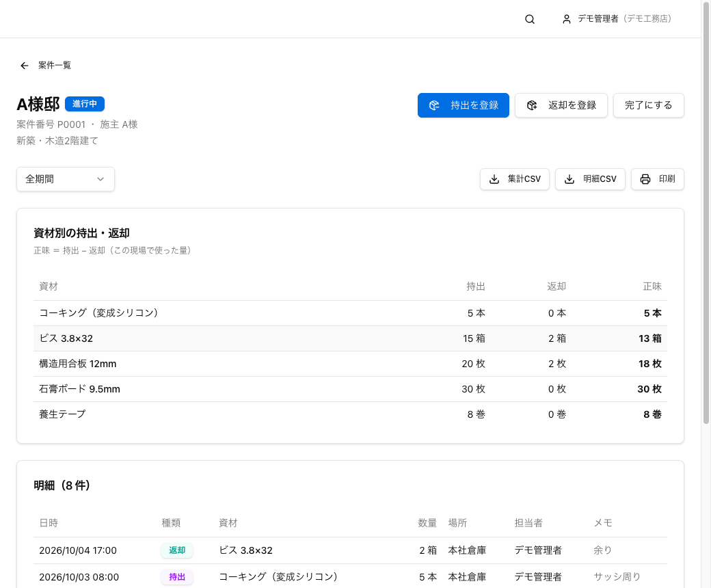This screenshot has height=588, width=711.
Task: Click the chevron on 全期間 selector
Action: pos(100,179)
